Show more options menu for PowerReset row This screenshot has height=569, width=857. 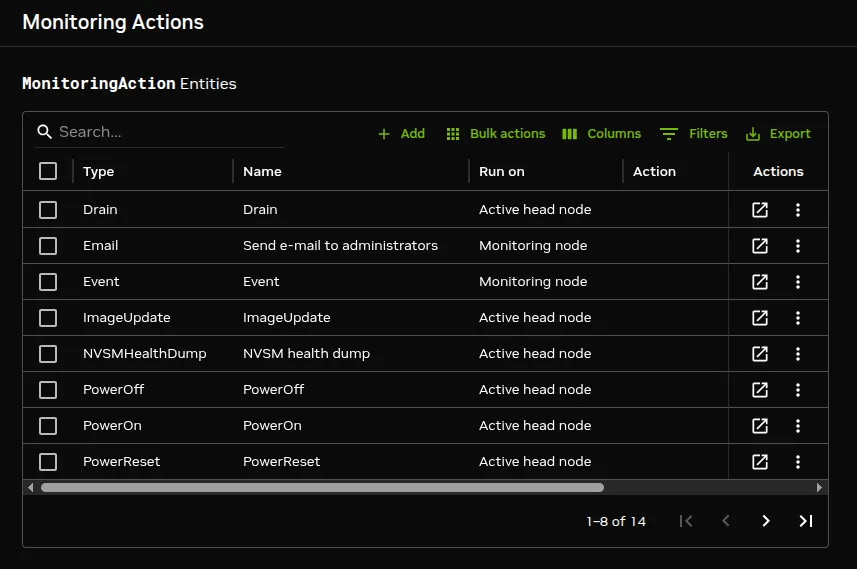[x=798, y=462]
